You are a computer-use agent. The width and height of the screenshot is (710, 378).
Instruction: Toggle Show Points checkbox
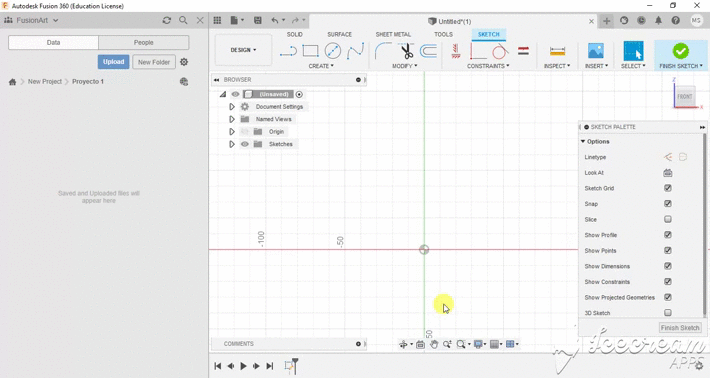[668, 250]
